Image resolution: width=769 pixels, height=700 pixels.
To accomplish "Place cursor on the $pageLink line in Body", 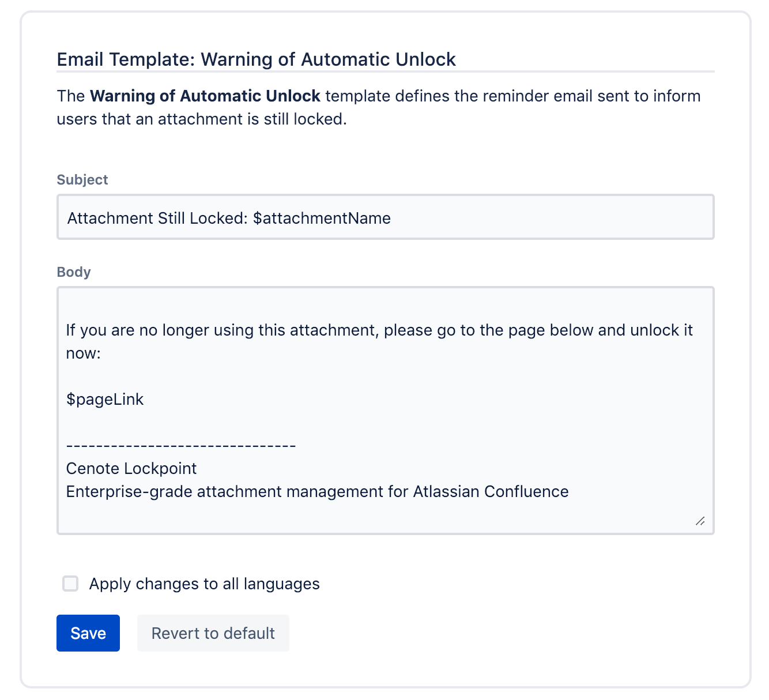I will [x=105, y=399].
